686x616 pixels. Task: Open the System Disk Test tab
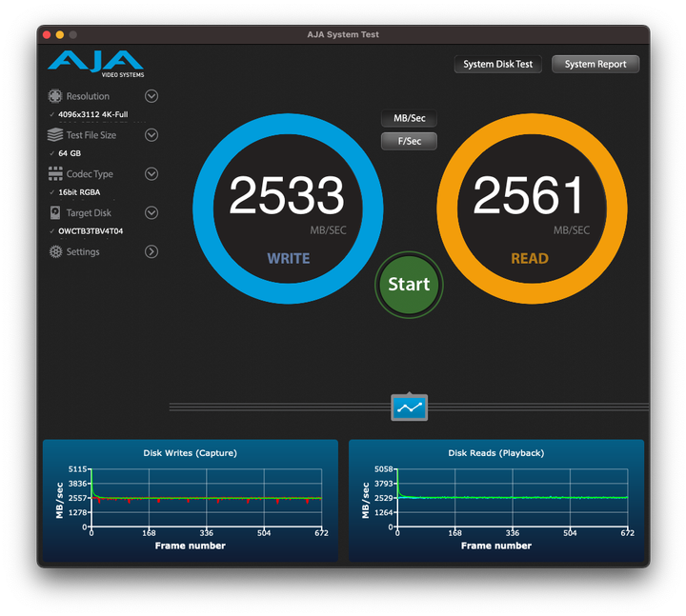pos(497,65)
